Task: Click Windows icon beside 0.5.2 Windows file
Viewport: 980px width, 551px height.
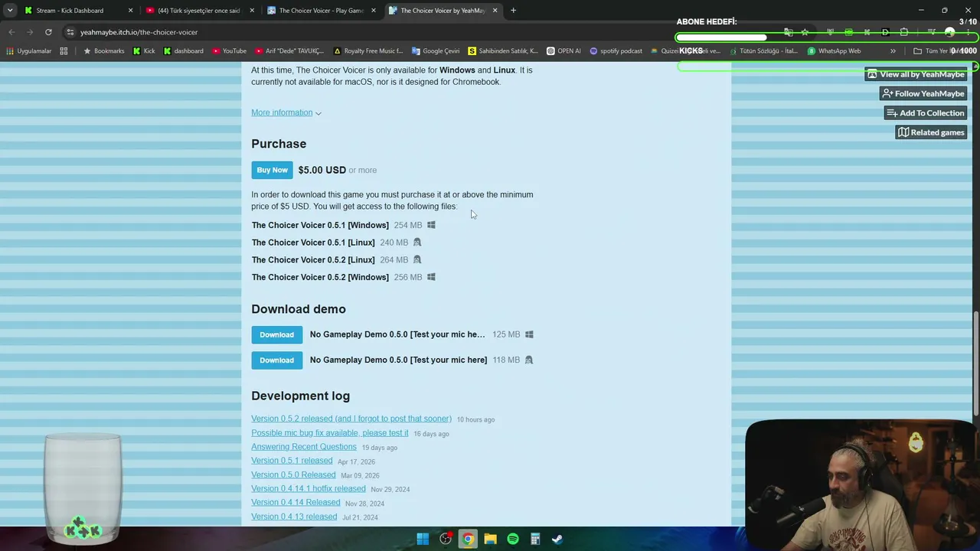Action: pyautogui.click(x=431, y=277)
